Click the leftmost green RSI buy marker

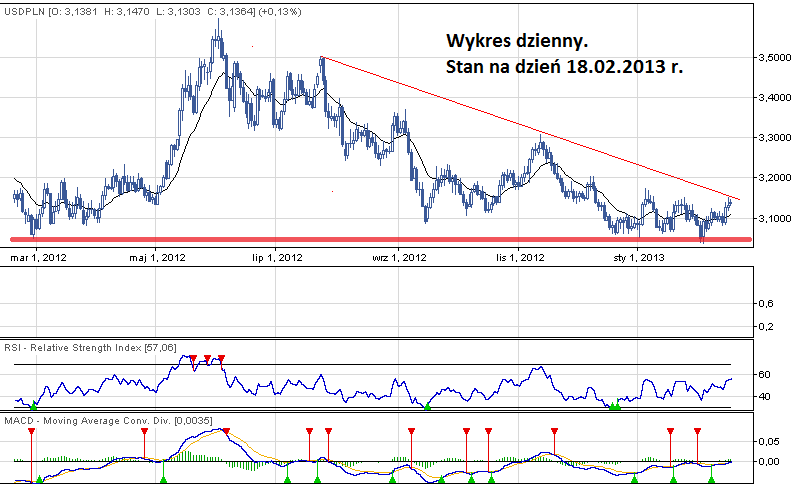34,406
